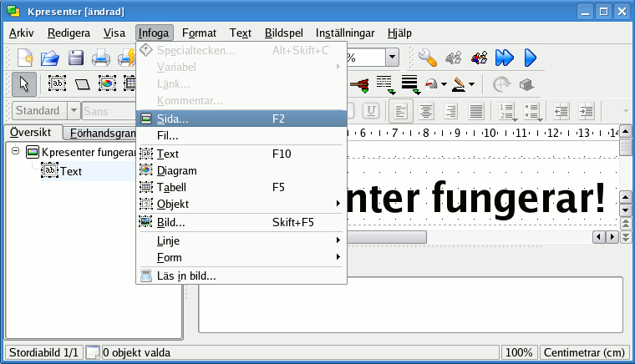Click the open file folder icon

click(50, 58)
